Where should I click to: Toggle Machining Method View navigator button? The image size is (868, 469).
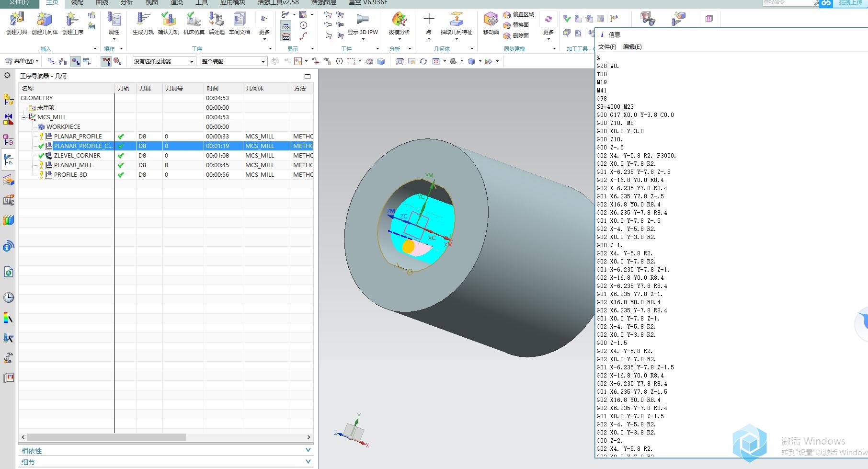pos(87,61)
